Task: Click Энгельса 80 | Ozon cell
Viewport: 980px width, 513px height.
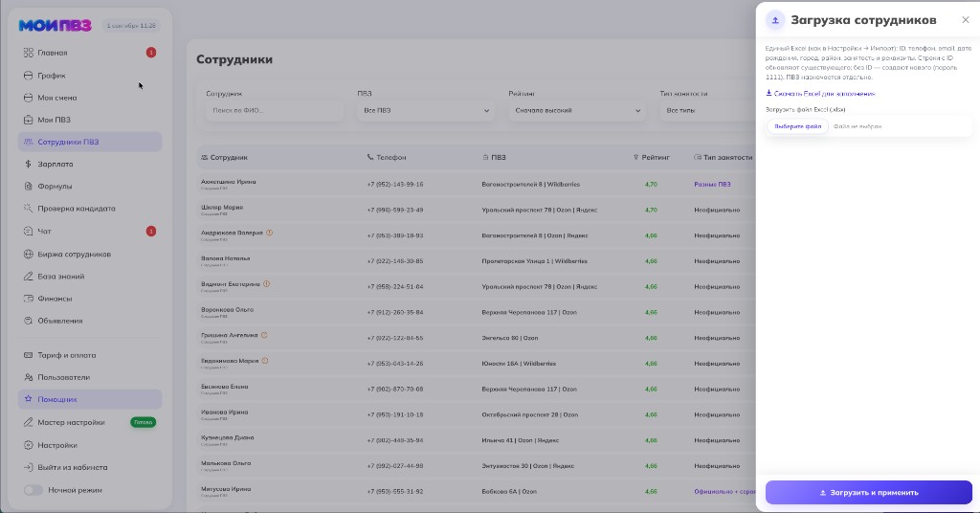Action: (x=509, y=338)
